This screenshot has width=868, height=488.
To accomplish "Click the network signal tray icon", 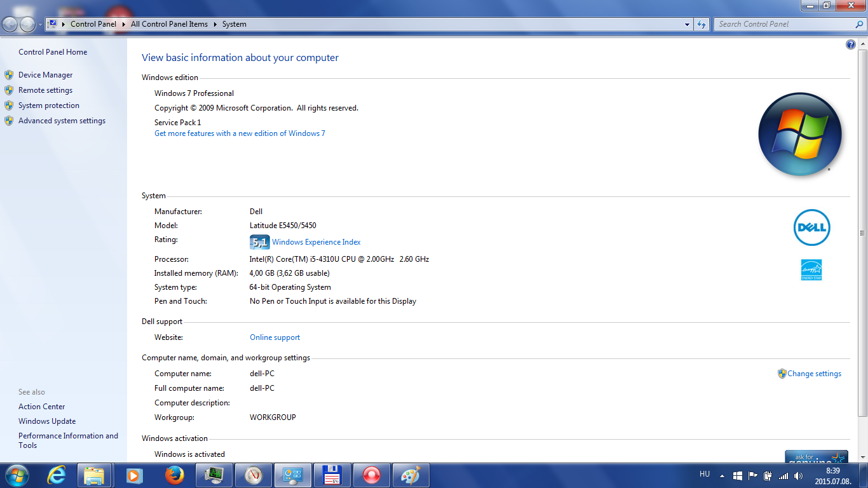I will (x=783, y=475).
